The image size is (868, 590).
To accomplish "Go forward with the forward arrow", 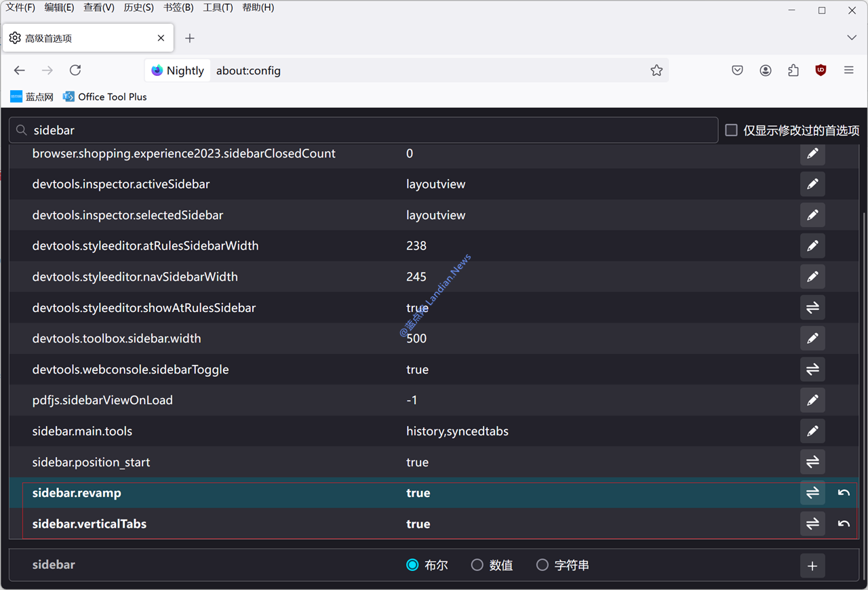I will pyautogui.click(x=47, y=71).
